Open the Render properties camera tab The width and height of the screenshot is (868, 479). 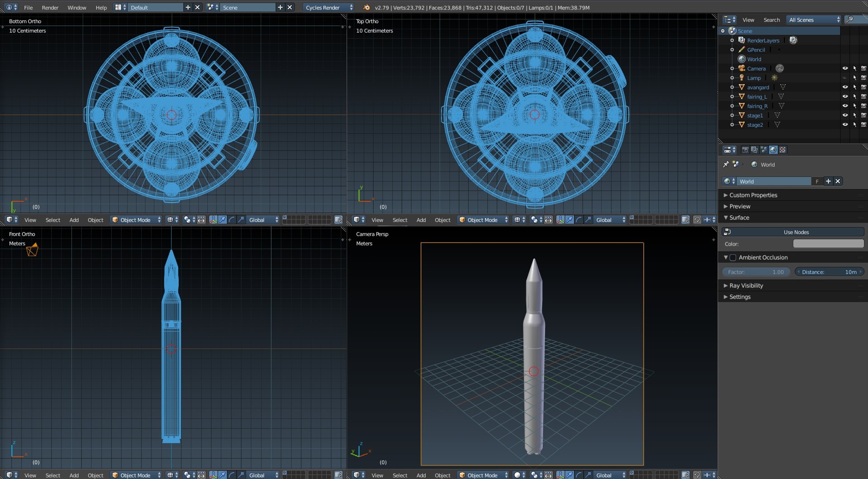coord(745,150)
